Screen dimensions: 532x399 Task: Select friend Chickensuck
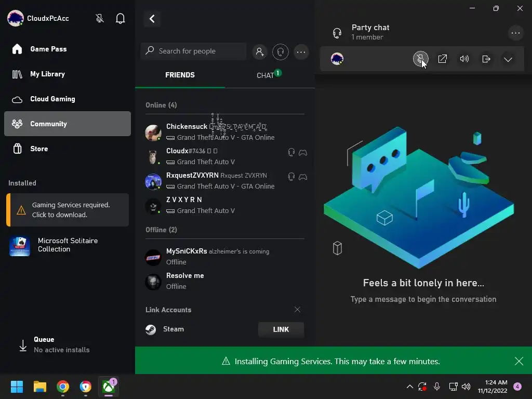224,131
